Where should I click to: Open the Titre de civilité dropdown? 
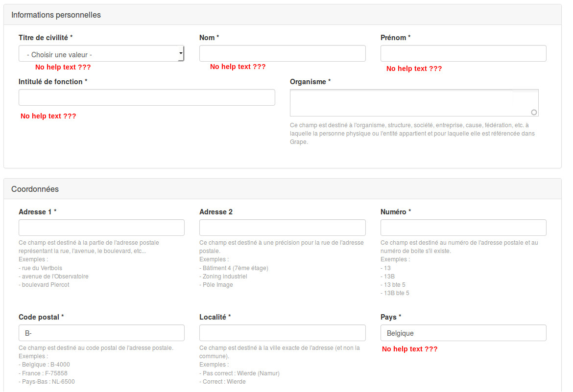(101, 54)
